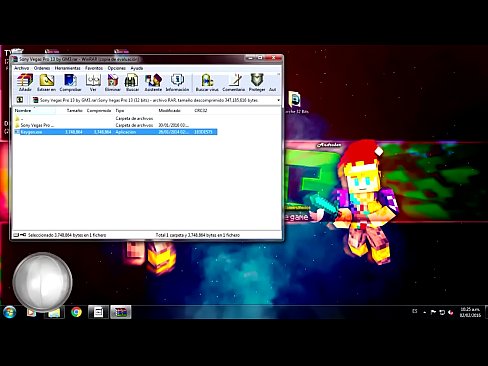Click the Comentario toolbar icon
The image size is (488, 366).
click(234, 82)
